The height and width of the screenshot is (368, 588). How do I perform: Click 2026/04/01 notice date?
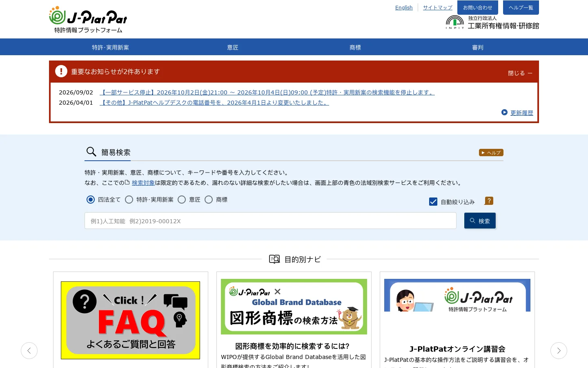coord(76,103)
